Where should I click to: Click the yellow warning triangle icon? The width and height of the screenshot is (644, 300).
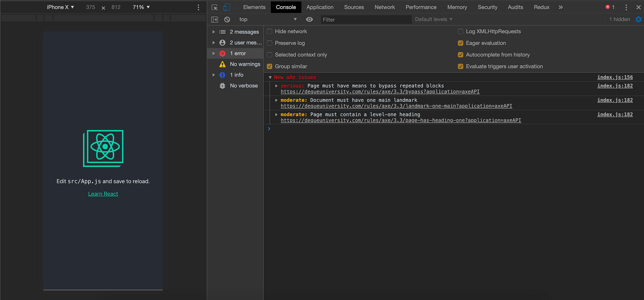pyautogui.click(x=222, y=64)
